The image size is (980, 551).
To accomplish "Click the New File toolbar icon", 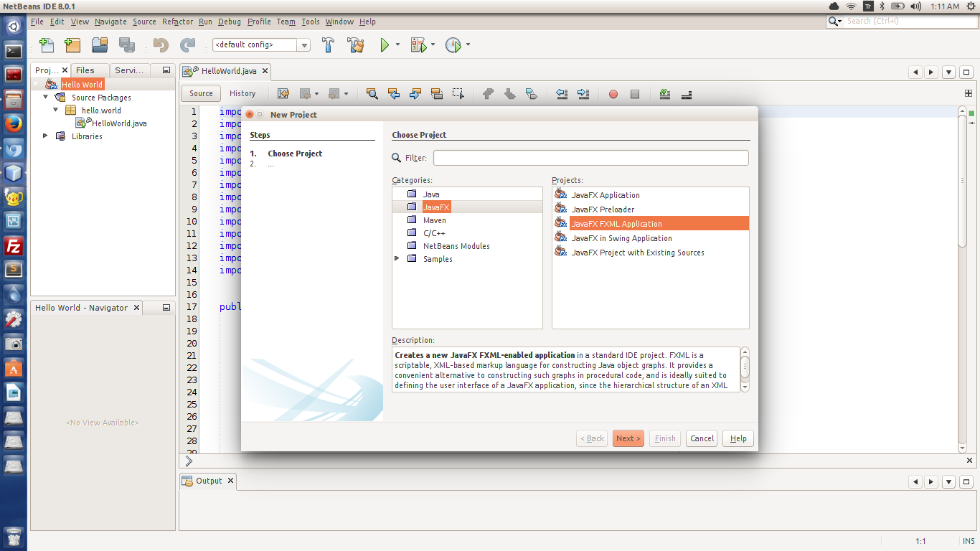I will point(47,45).
